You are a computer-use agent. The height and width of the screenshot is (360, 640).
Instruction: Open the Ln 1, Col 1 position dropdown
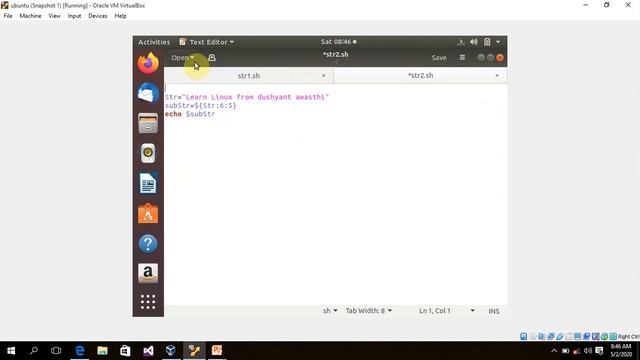[447, 311]
